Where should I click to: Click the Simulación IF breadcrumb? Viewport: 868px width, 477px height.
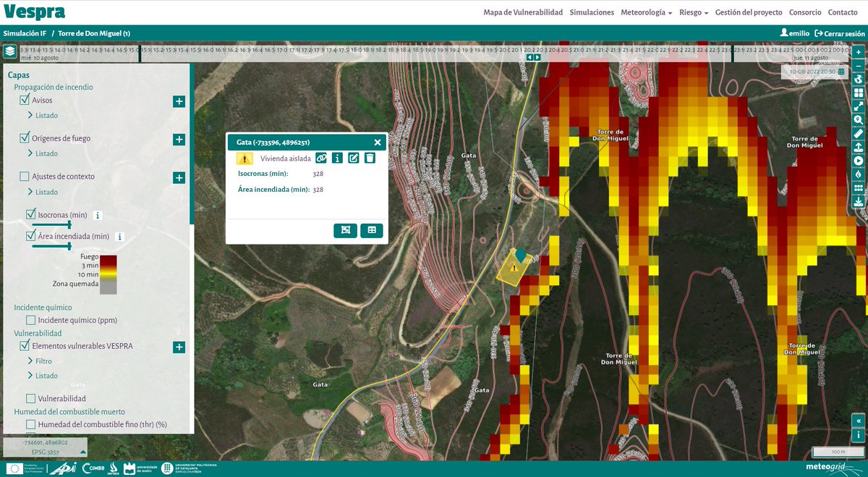pos(25,33)
